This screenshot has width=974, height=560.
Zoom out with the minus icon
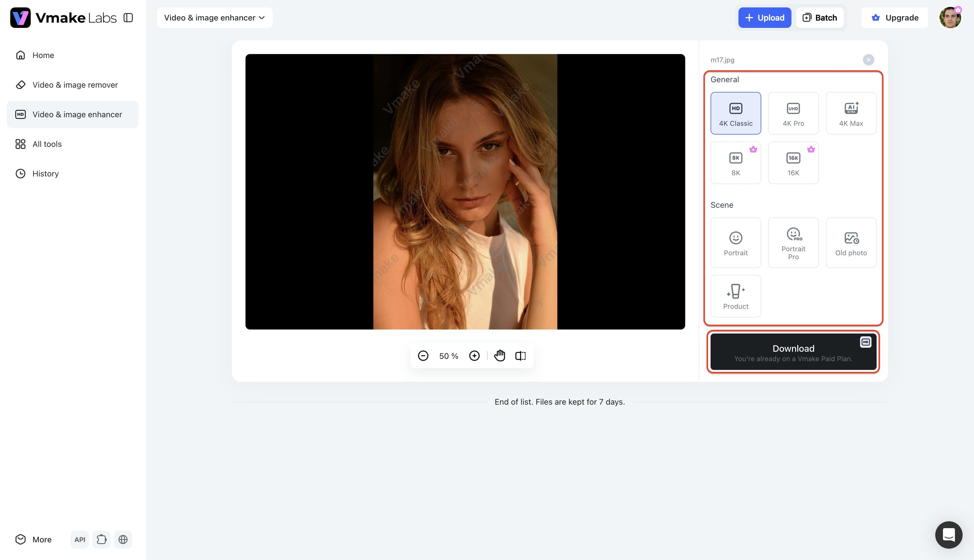423,356
